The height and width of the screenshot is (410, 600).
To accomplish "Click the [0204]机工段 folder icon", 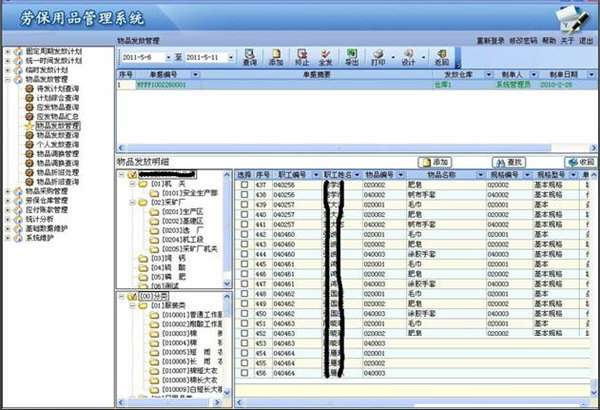I will 154,240.
